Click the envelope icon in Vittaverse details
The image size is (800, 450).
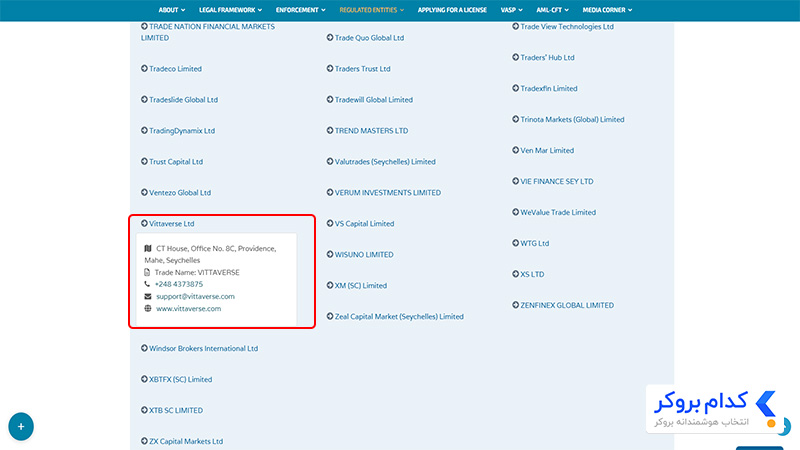(x=147, y=296)
